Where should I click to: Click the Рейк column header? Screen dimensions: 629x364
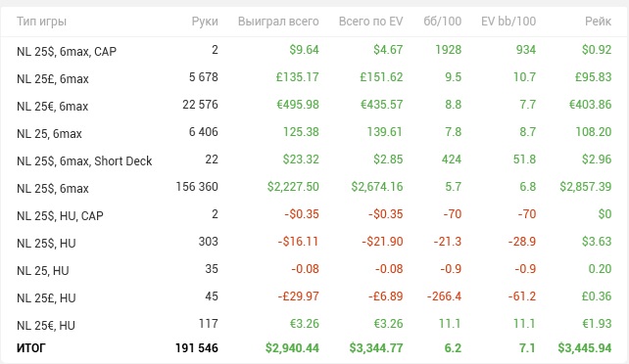coord(598,22)
